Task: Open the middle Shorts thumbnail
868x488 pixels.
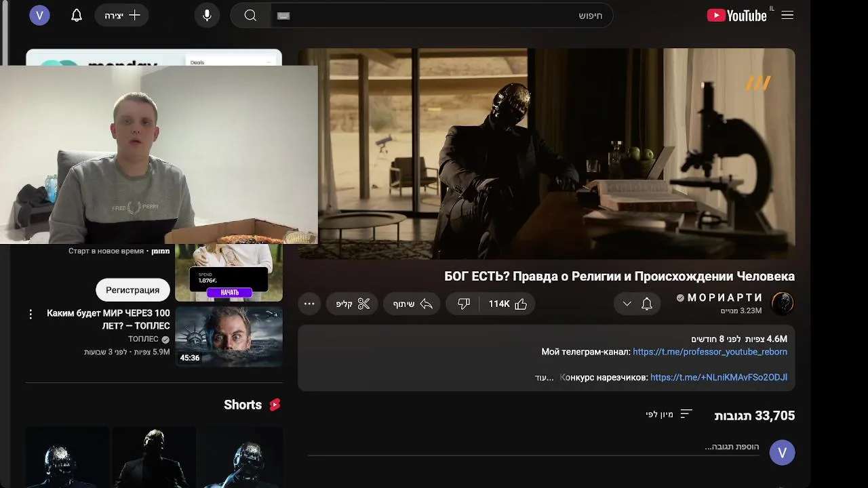Action: tap(154, 457)
